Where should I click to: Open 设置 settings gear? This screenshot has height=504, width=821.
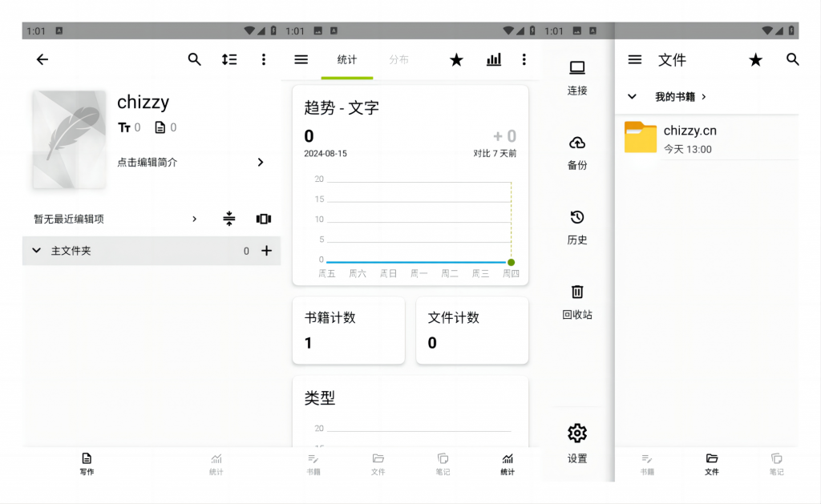pos(577,443)
